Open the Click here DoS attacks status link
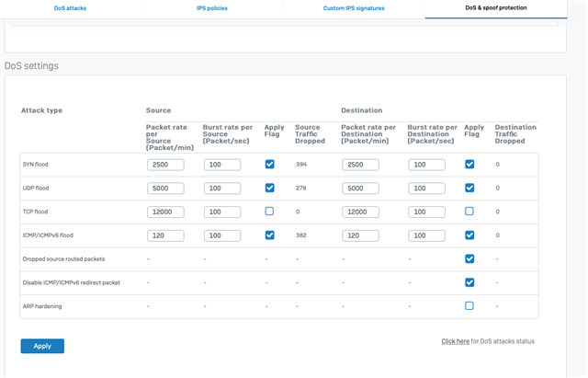 [x=456, y=341]
